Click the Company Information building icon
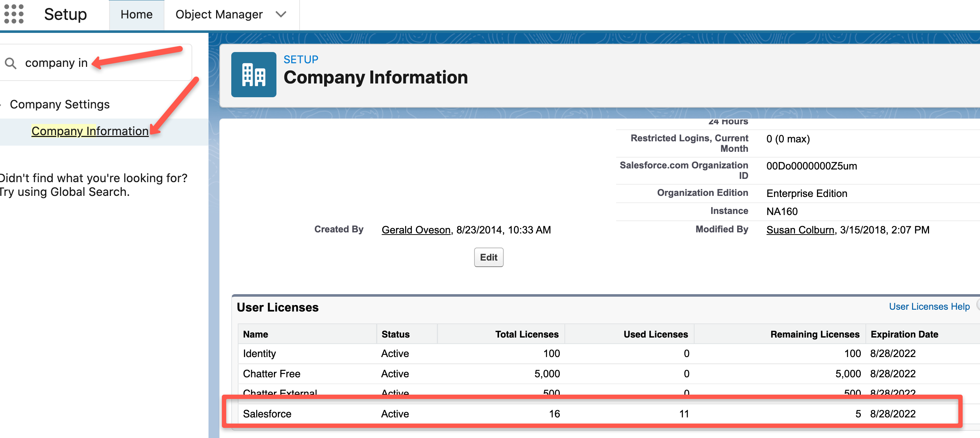Screen dimensions: 980x438 (253, 74)
